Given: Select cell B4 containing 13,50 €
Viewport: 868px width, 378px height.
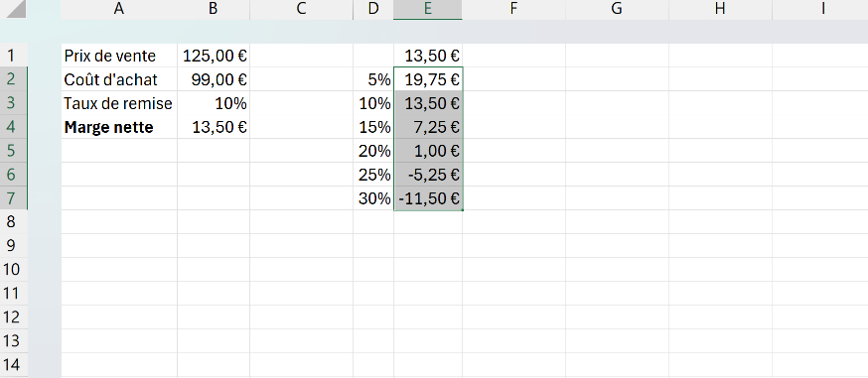Looking at the screenshot, I should [214, 127].
